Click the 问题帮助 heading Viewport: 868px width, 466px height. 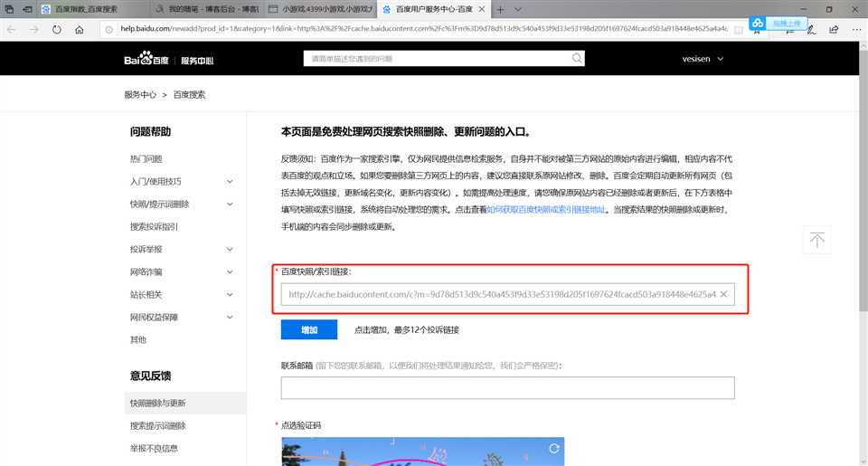pyautogui.click(x=150, y=132)
